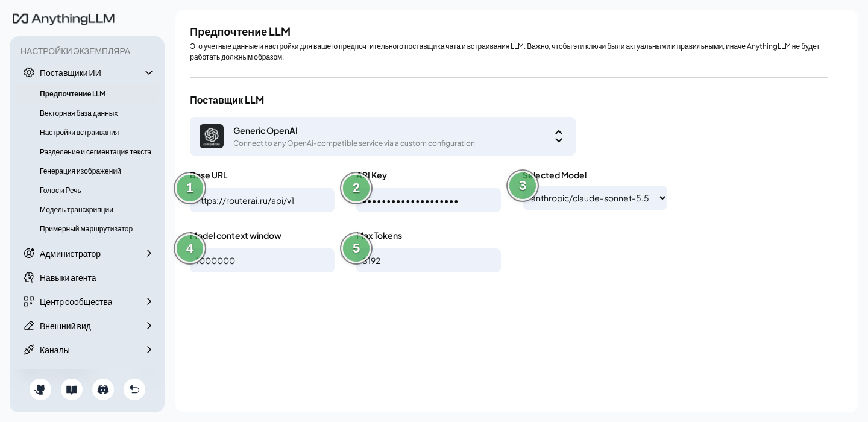Click the Поставщик LLM section heading
The height and width of the screenshot is (422, 868).
click(x=227, y=100)
